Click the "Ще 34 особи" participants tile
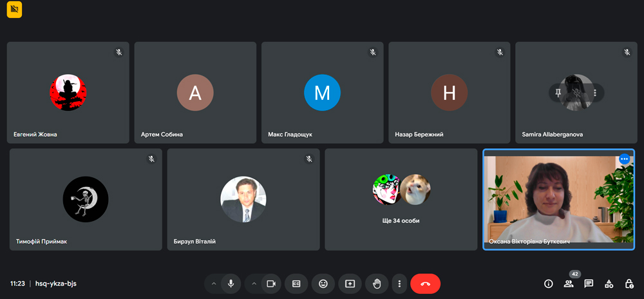 tap(401, 199)
